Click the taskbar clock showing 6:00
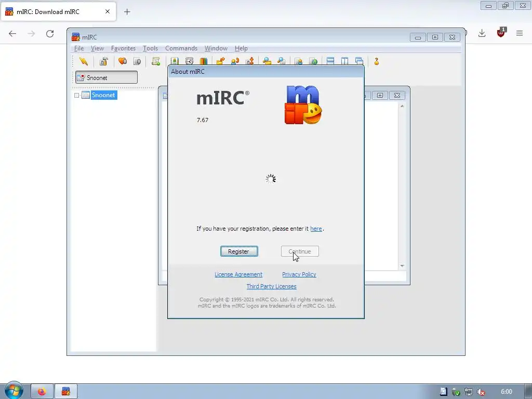Viewport: 532px width, 399px height. [x=506, y=392]
